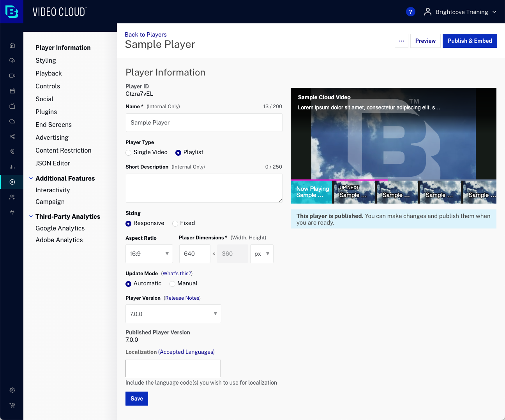Click the Players play-button icon in sidebar

[12, 182]
